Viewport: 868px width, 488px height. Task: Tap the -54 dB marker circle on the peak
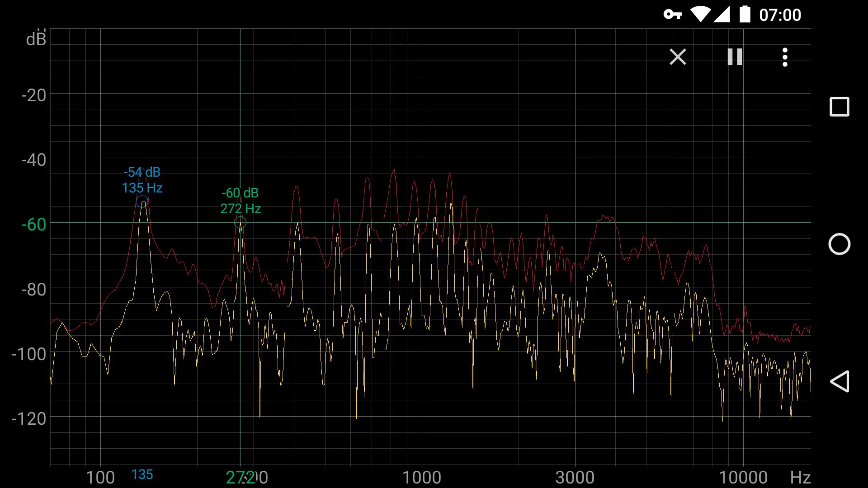(142, 202)
